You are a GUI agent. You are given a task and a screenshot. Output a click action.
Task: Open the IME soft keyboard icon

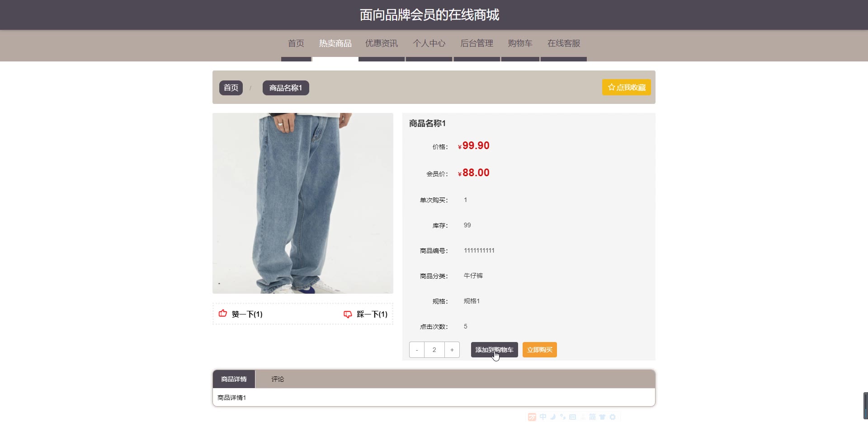(x=572, y=417)
